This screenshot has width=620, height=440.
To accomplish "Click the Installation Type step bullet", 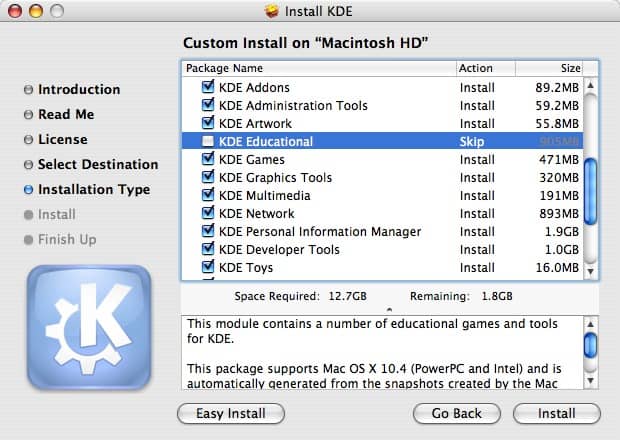I will point(28,190).
